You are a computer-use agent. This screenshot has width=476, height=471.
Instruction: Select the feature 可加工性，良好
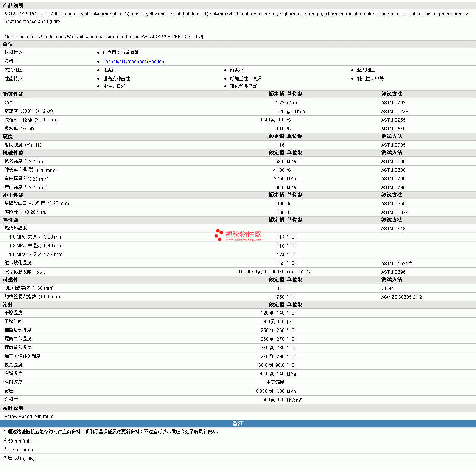[246, 79]
